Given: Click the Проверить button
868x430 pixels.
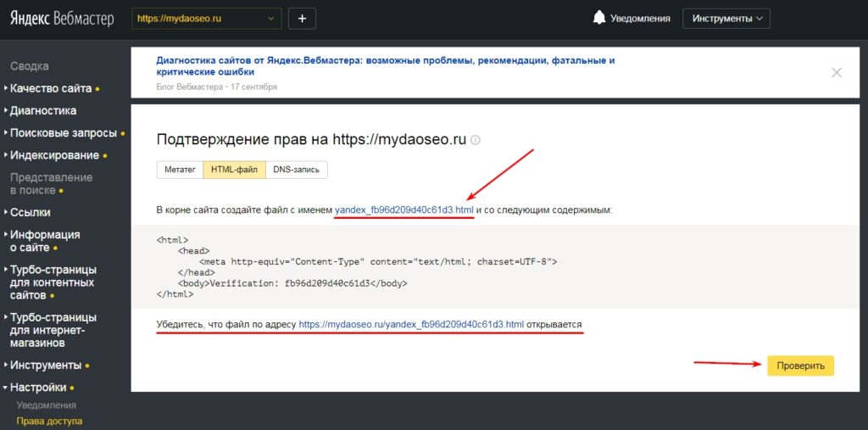Looking at the screenshot, I should (x=800, y=366).
